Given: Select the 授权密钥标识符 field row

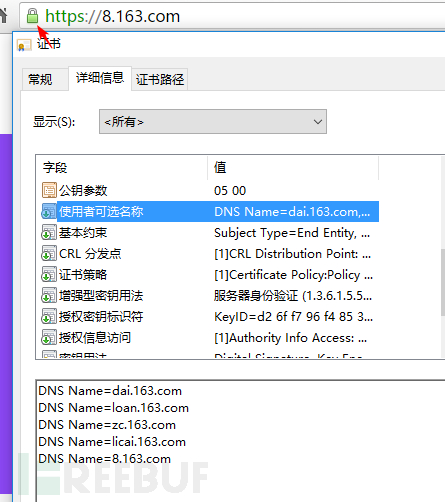Looking at the screenshot, I should [x=210, y=316].
